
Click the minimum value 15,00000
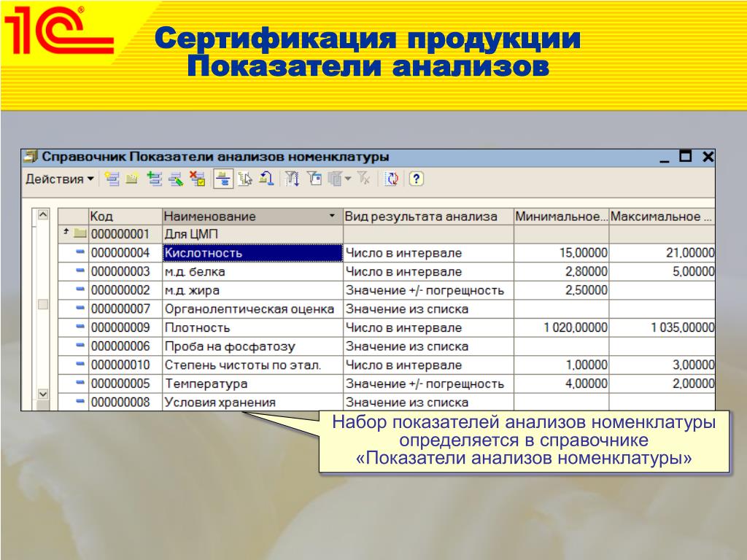click(x=583, y=253)
